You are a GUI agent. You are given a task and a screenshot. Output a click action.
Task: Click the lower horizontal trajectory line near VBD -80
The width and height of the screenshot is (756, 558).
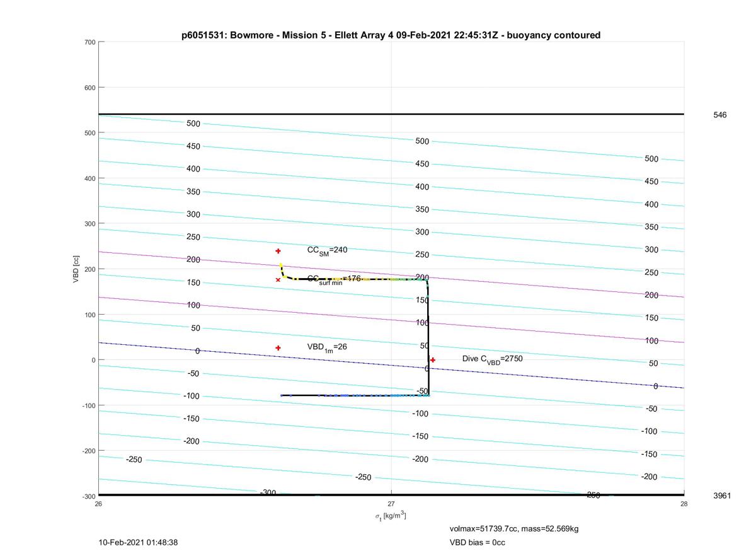click(x=355, y=395)
